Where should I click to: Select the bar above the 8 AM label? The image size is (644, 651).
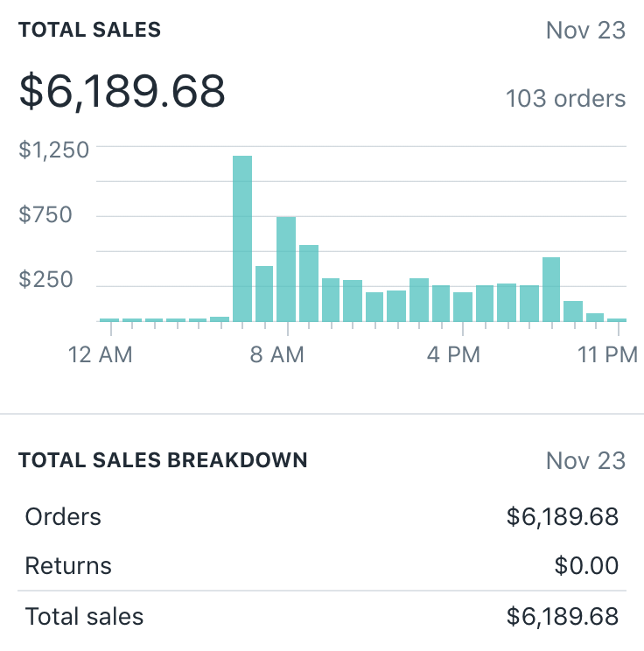pyautogui.click(x=286, y=269)
